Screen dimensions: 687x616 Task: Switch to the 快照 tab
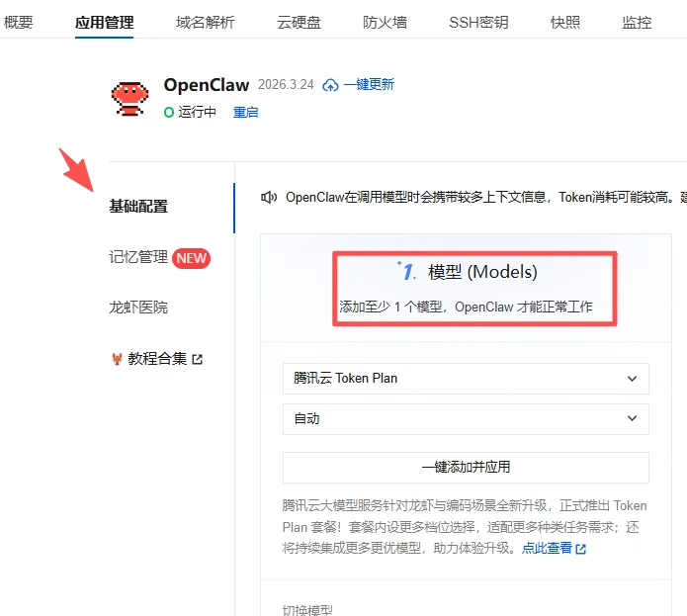click(565, 22)
